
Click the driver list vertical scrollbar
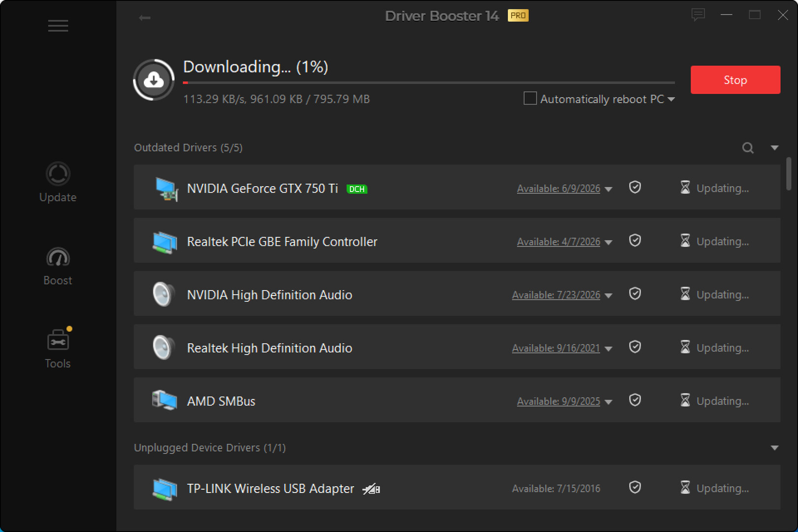click(789, 173)
